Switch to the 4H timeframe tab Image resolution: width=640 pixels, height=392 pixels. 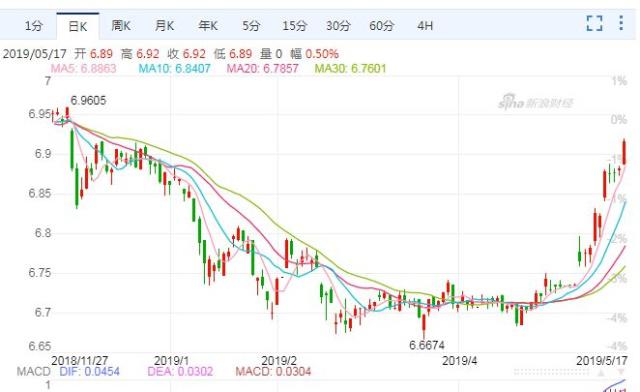425,26
